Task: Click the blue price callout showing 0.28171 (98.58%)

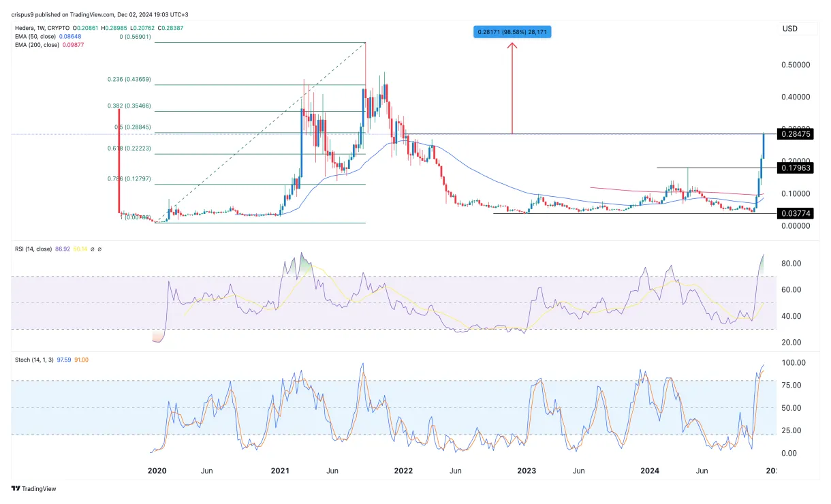Action: (x=512, y=31)
